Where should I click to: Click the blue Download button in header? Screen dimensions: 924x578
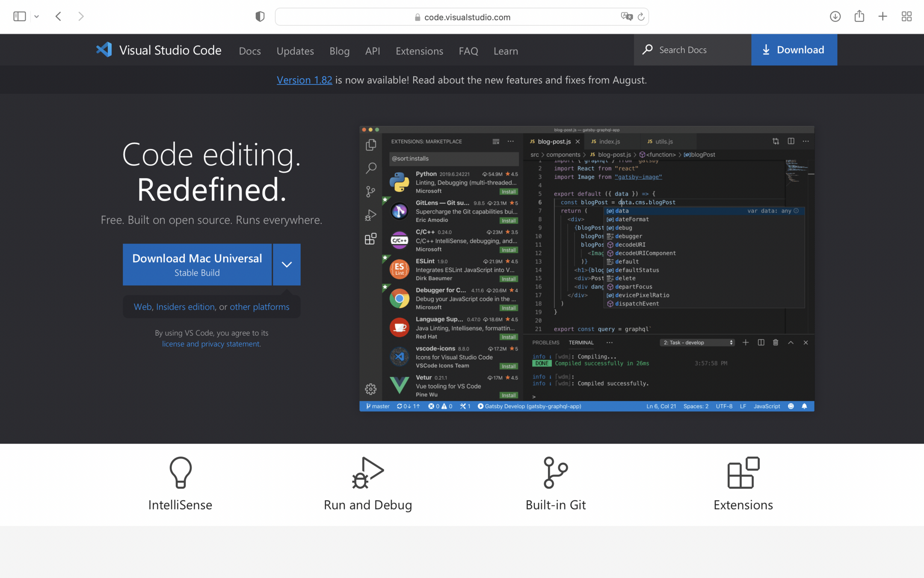point(794,50)
